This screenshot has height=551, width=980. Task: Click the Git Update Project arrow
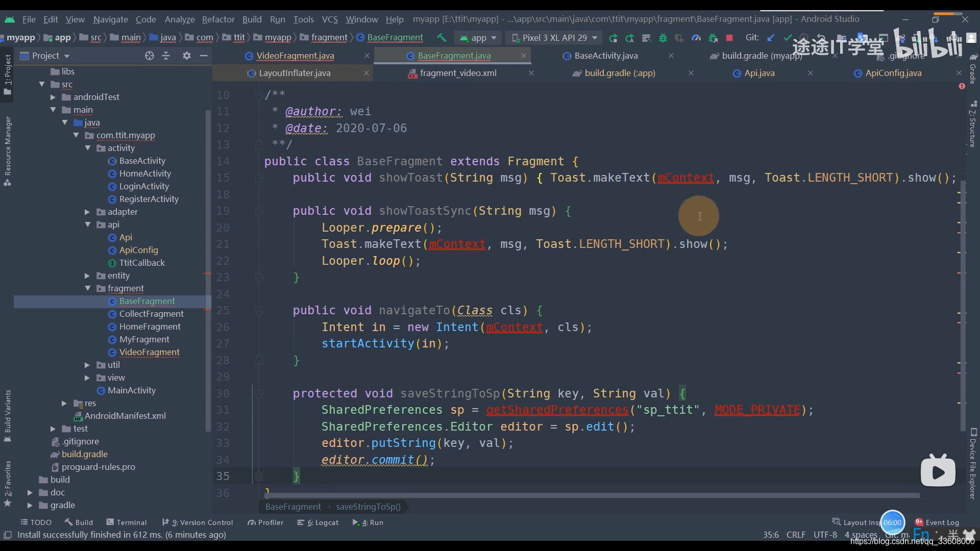pos(771,38)
